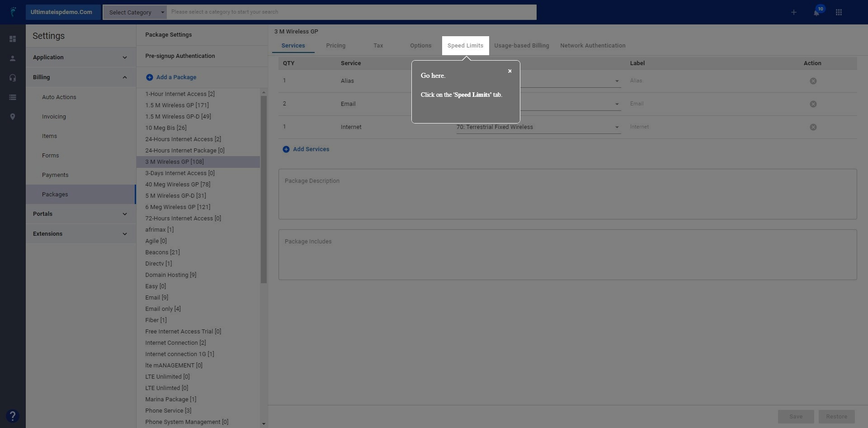Collapse the Billing settings section
Image resolution: width=868 pixels, height=428 pixels.
[x=81, y=77]
